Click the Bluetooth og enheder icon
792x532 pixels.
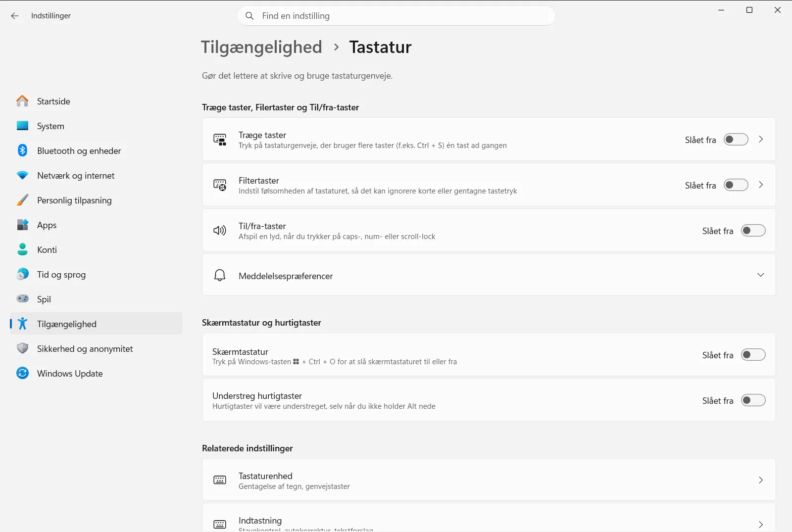point(22,150)
